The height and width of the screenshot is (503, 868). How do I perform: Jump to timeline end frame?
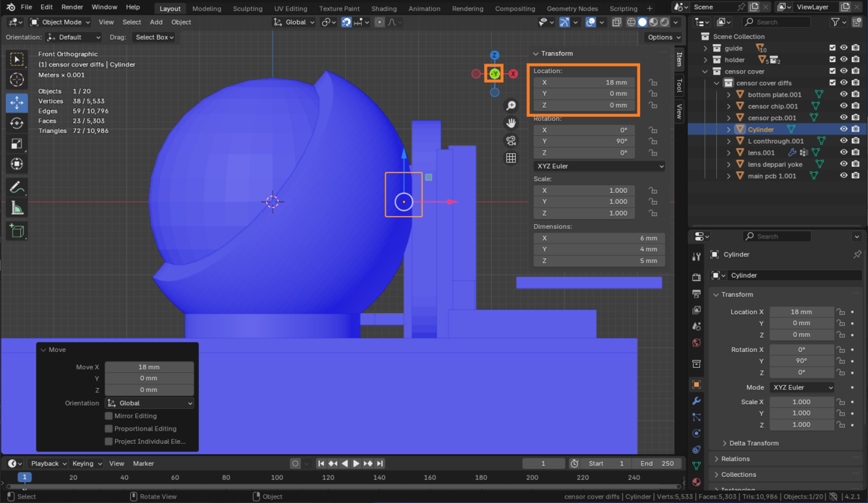click(x=380, y=463)
